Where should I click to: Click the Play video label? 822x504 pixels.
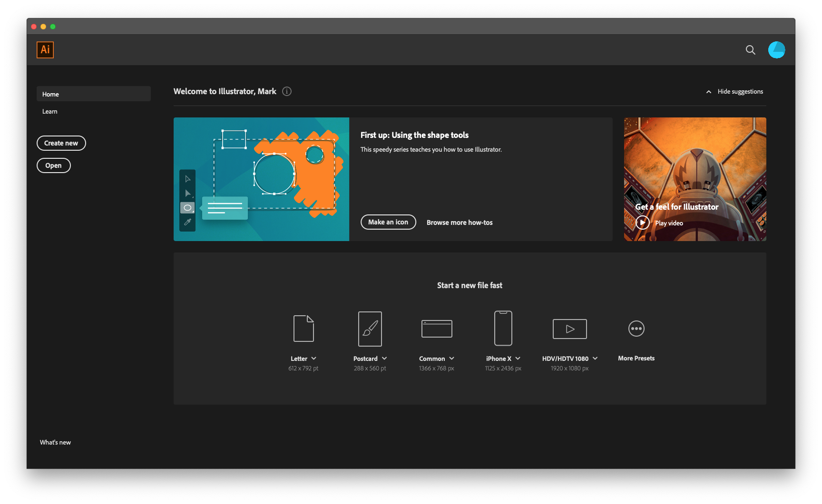pyautogui.click(x=669, y=223)
